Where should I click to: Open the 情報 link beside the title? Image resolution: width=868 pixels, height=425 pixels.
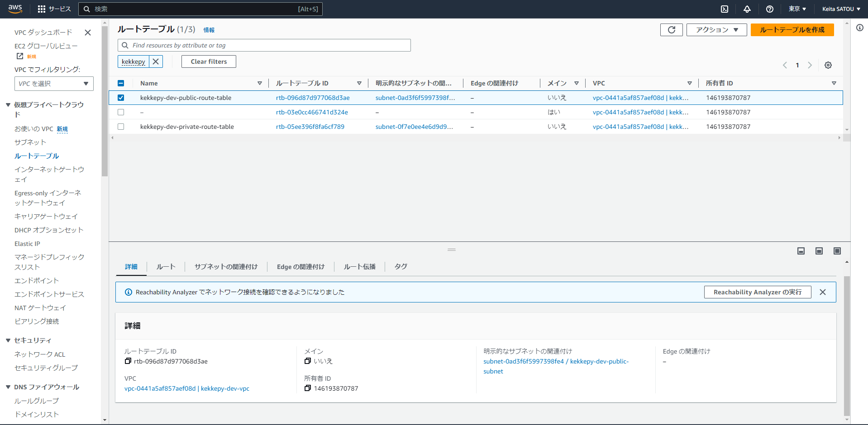209,30
